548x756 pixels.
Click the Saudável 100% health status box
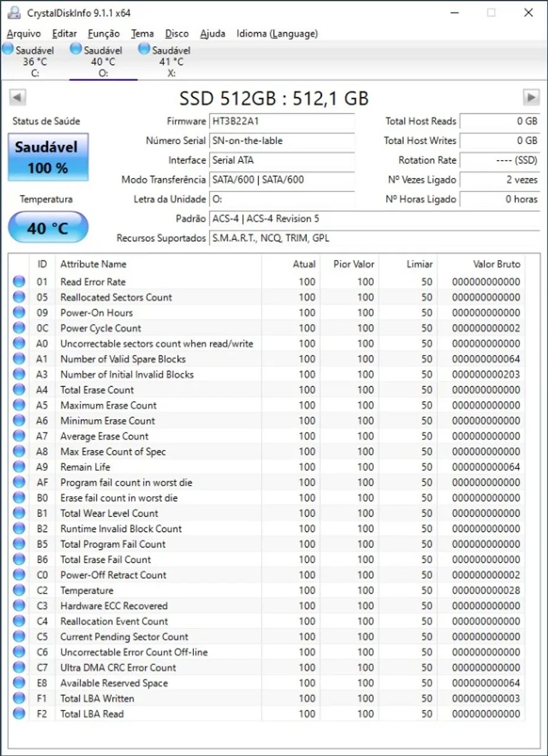coord(47,157)
